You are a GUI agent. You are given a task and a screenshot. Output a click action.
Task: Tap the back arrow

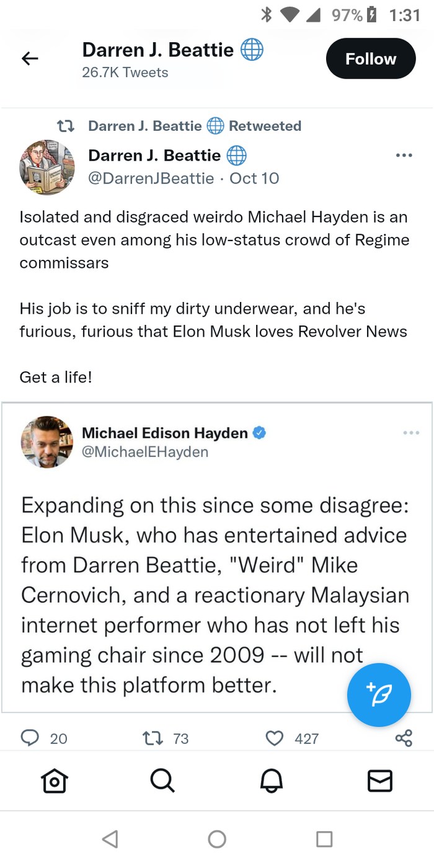30,59
